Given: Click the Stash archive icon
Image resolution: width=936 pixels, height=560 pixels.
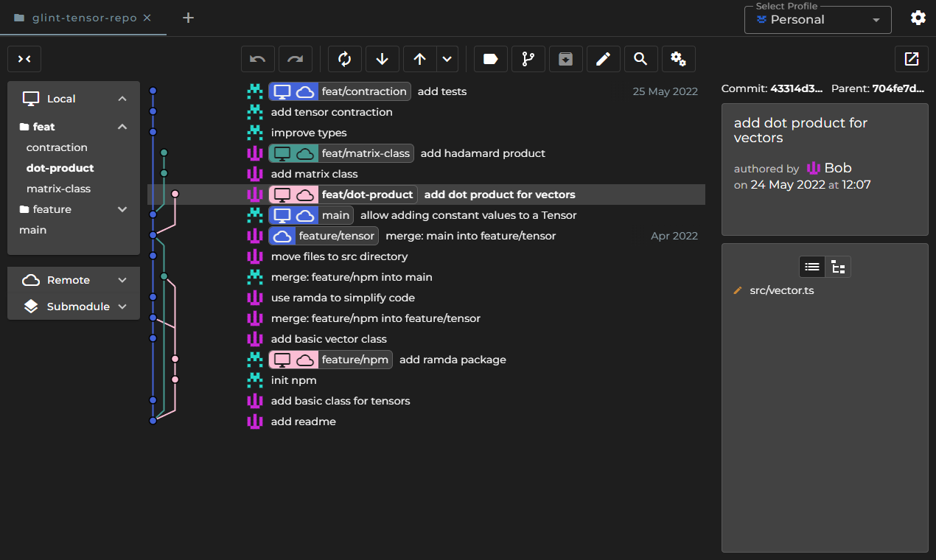Looking at the screenshot, I should pos(565,59).
